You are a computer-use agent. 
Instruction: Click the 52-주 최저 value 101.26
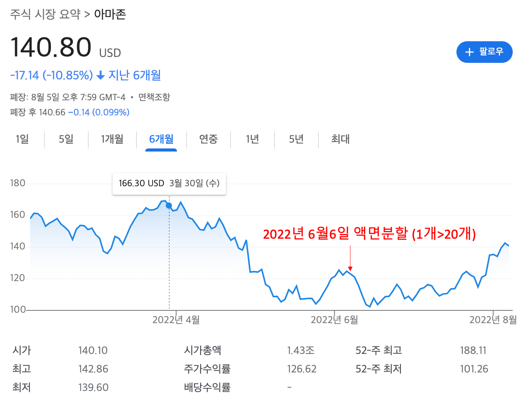tap(474, 369)
